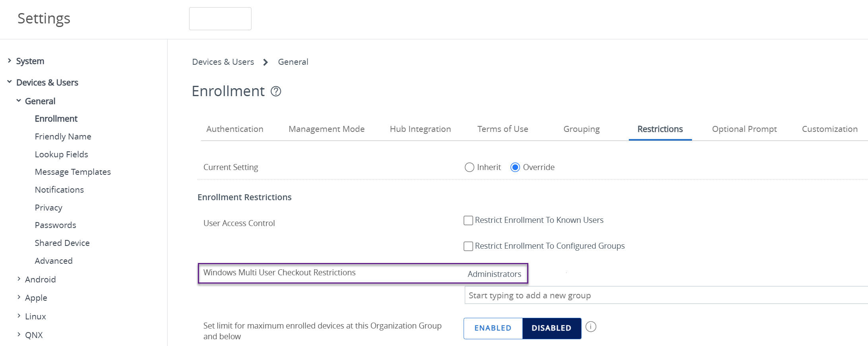Switch to the Authentication tab

[234, 129]
